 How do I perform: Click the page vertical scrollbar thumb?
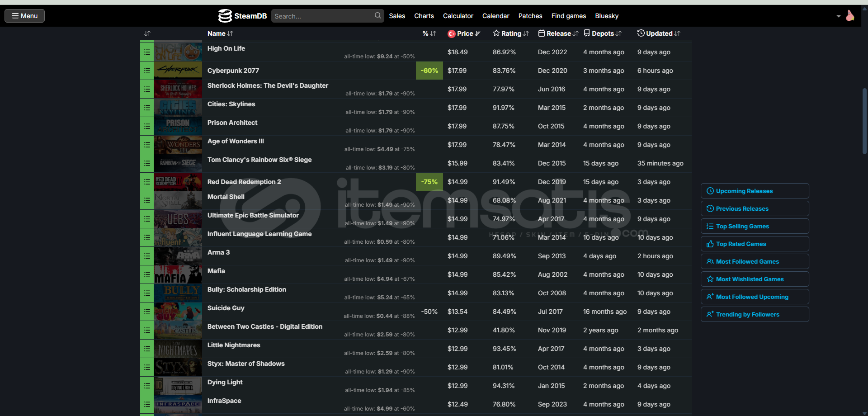pyautogui.click(x=864, y=121)
